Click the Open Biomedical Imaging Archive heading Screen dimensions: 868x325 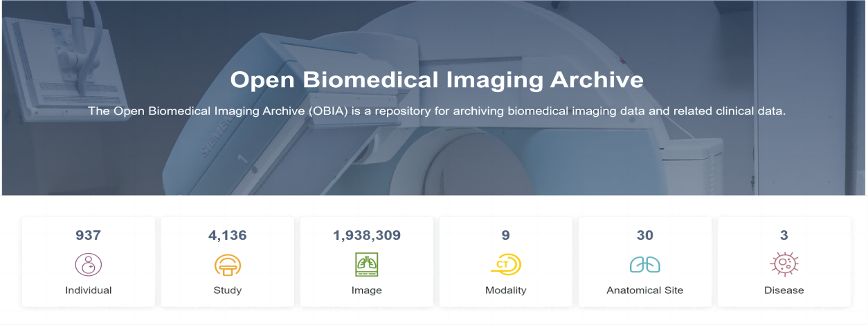pyautogui.click(x=437, y=80)
